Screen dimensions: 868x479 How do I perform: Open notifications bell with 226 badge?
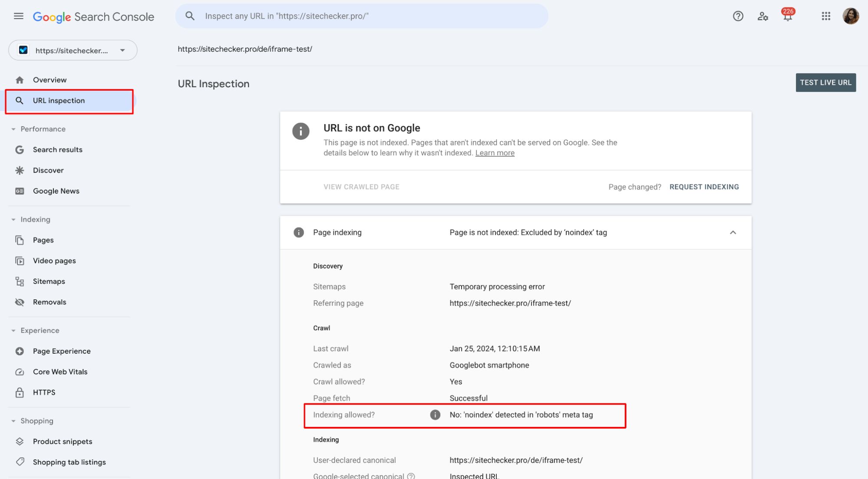(x=788, y=15)
